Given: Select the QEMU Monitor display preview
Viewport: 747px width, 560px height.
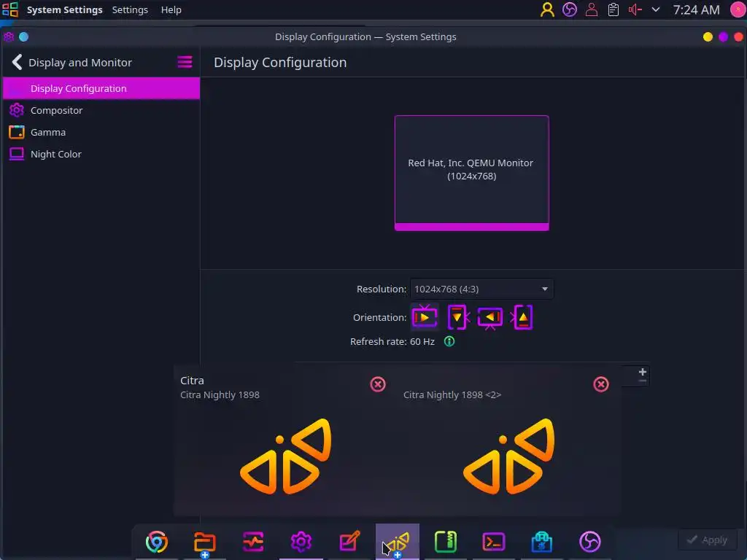Looking at the screenshot, I should click(472, 173).
